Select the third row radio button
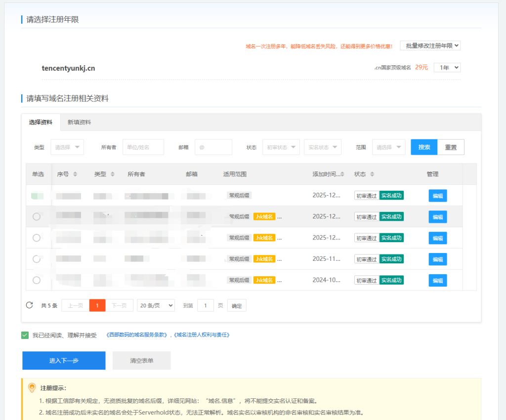506x420 pixels. (37, 238)
